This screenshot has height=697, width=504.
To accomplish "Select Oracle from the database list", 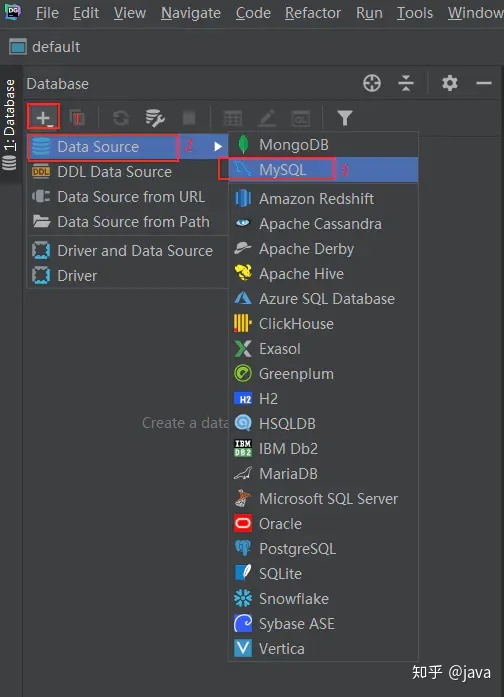I will pos(324,523).
